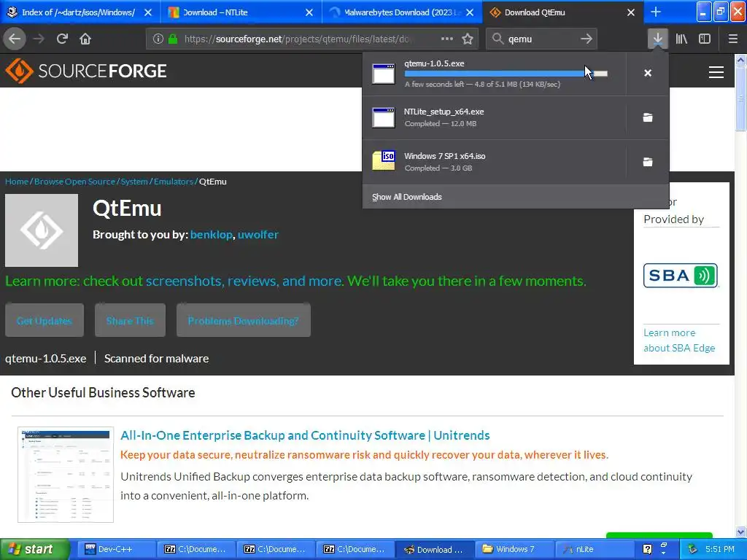The image size is (747, 560).
Task: Click the Get Updates button
Action: click(x=44, y=320)
